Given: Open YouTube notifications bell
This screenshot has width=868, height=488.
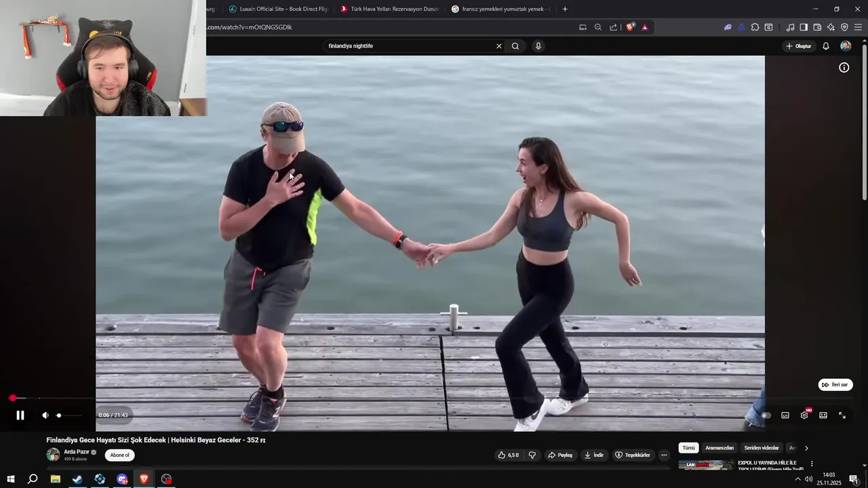Looking at the screenshot, I should tap(826, 46).
